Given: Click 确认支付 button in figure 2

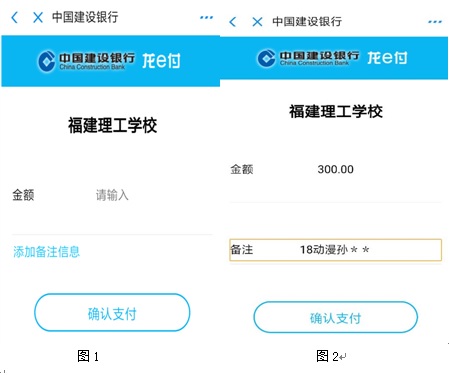Looking at the screenshot, I should coord(335,317).
